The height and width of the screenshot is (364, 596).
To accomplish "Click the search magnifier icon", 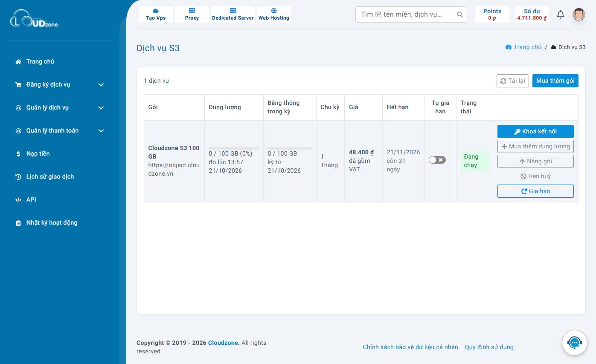I will click(459, 14).
